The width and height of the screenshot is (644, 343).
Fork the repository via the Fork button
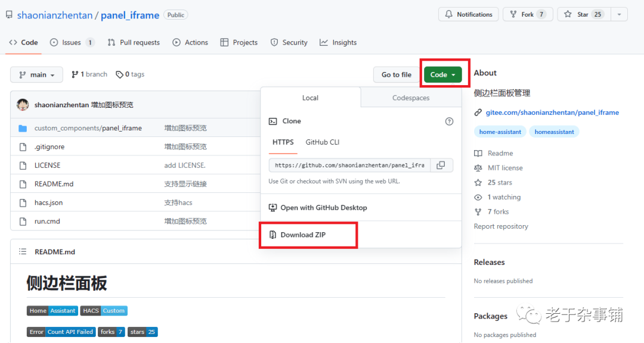[x=528, y=14]
